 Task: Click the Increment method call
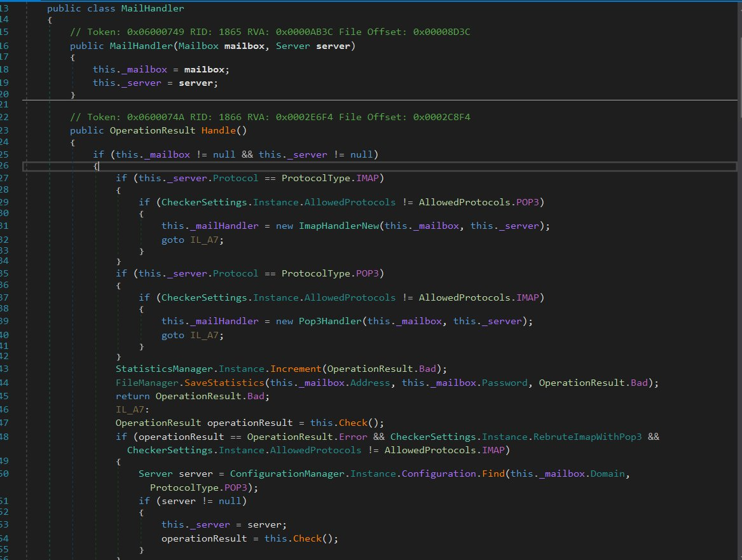[296, 369]
